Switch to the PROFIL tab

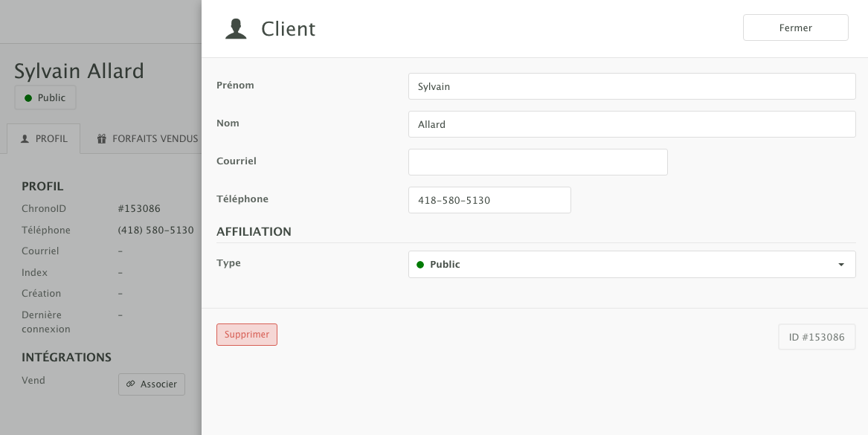click(44, 139)
